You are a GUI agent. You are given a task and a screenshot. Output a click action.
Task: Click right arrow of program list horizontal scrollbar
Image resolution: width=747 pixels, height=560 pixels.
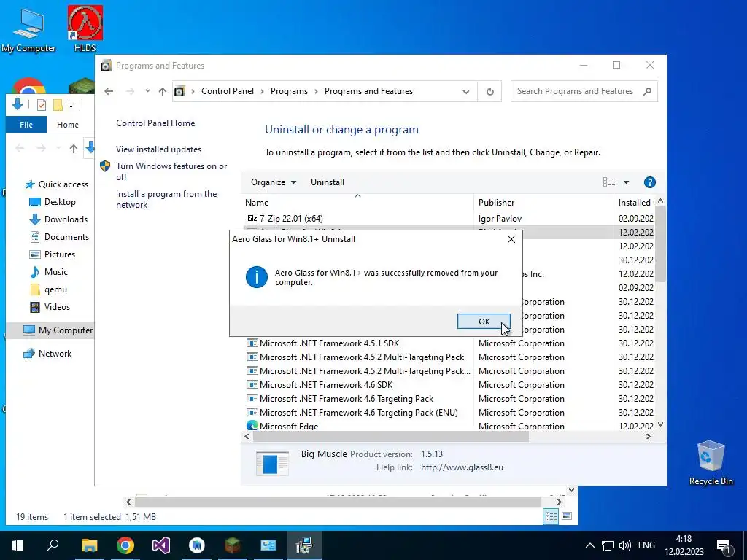(648, 436)
